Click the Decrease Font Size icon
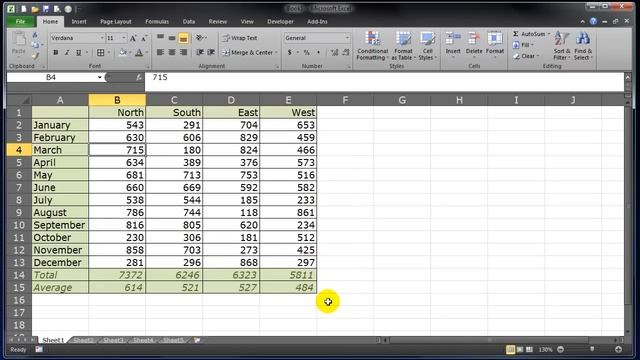 (x=144, y=38)
